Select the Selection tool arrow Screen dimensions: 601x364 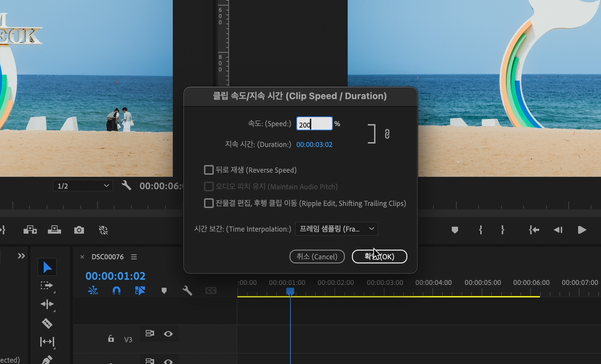pyautogui.click(x=47, y=267)
